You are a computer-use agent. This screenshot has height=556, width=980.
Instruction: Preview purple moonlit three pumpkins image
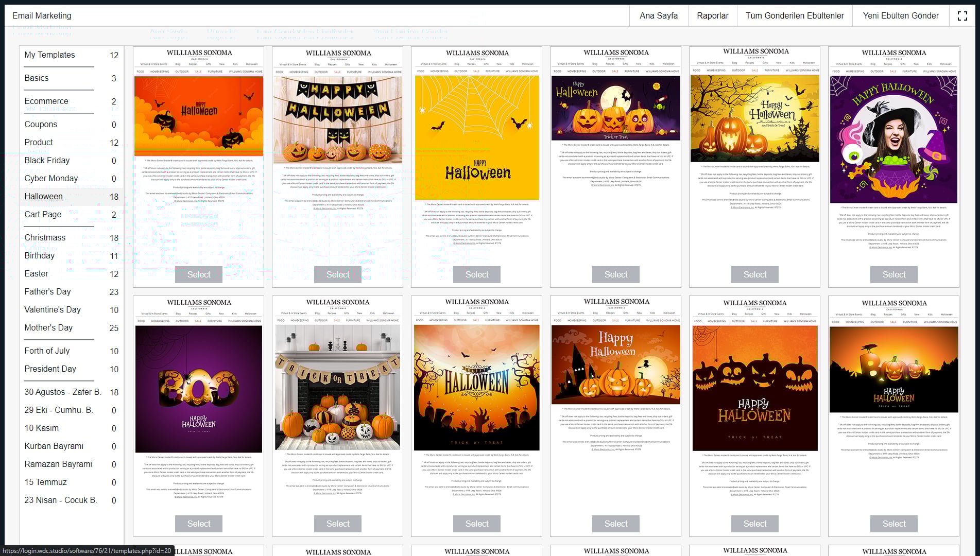coord(616,108)
